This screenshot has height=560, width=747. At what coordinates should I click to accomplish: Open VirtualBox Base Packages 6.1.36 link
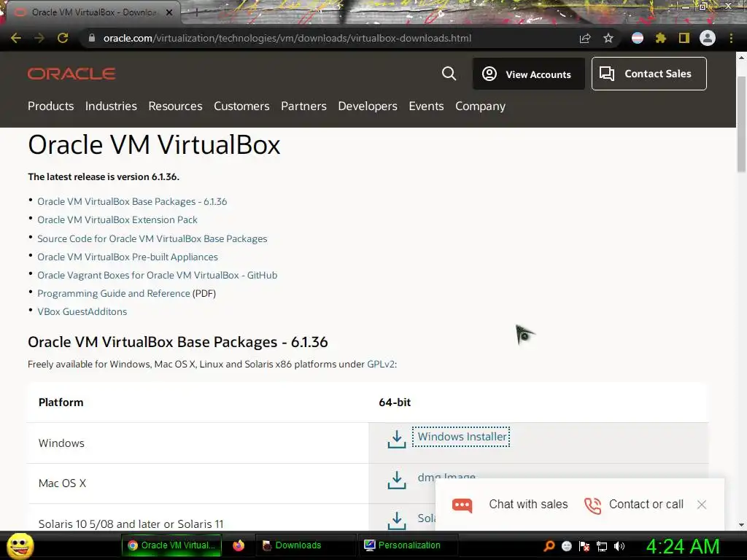[x=132, y=201]
